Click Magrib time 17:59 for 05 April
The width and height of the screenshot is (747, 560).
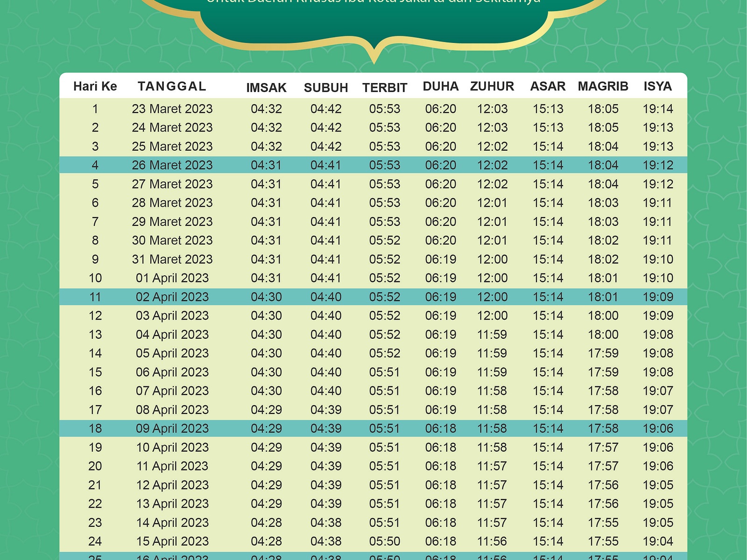pyautogui.click(x=603, y=353)
